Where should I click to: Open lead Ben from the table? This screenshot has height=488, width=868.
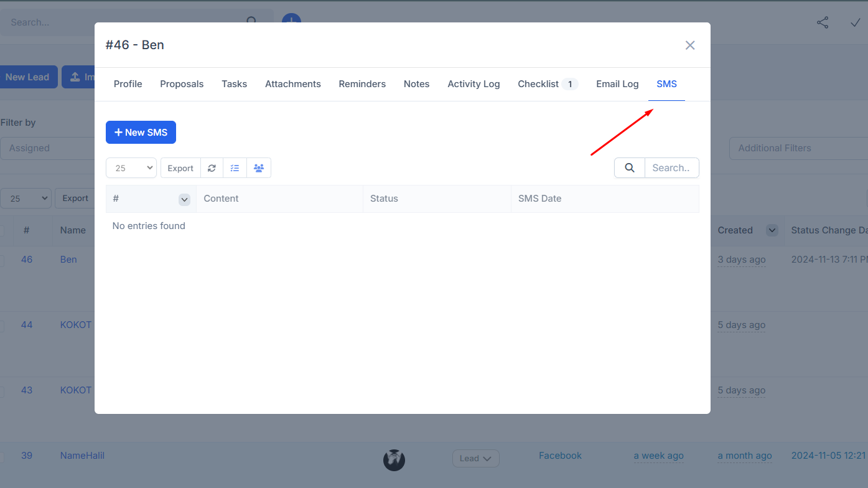pos(68,259)
